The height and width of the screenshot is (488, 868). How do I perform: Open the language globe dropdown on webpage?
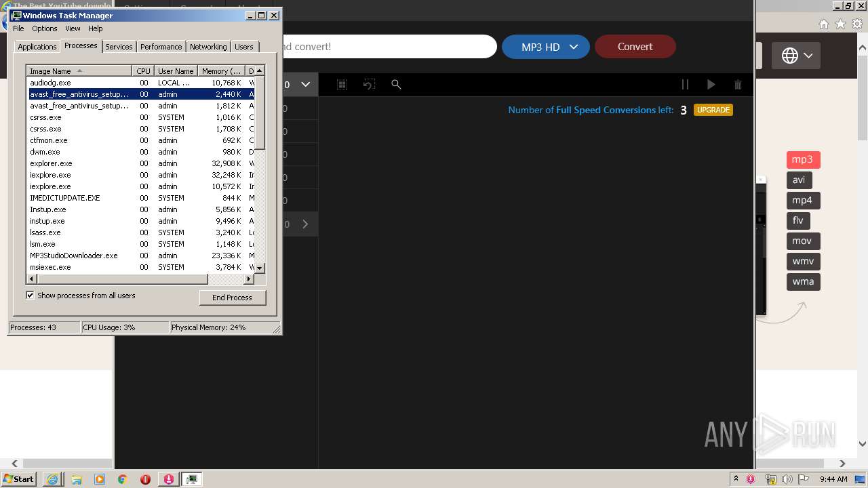pyautogui.click(x=796, y=56)
